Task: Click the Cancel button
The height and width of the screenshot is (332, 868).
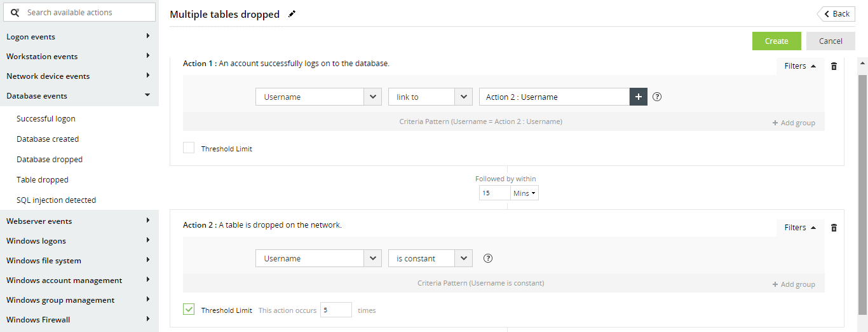Action: click(x=831, y=41)
